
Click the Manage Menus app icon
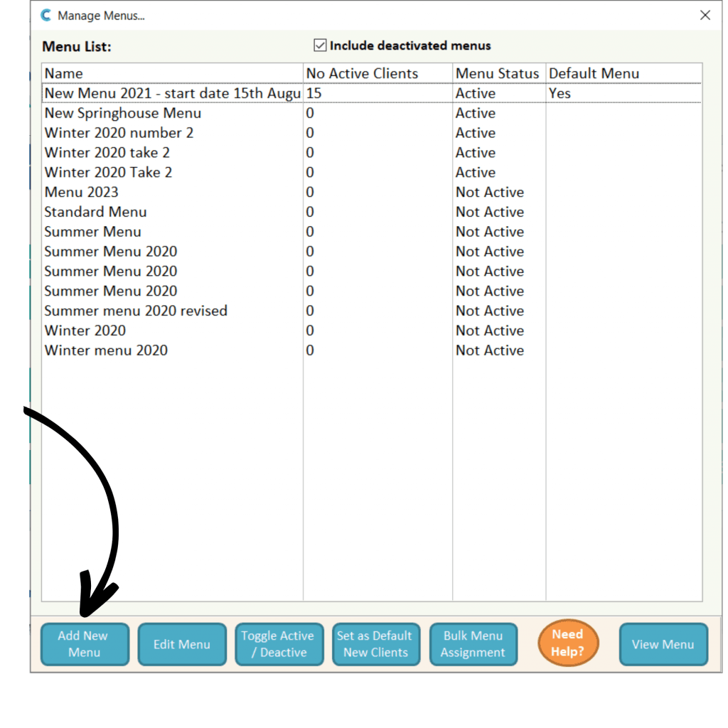pyautogui.click(x=46, y=16)
